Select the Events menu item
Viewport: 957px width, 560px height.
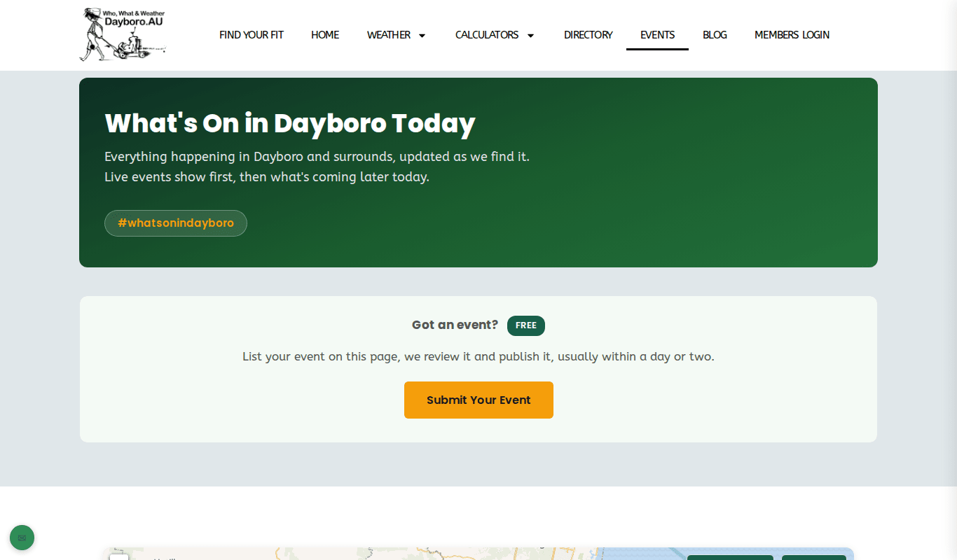[x=657, y=35]
